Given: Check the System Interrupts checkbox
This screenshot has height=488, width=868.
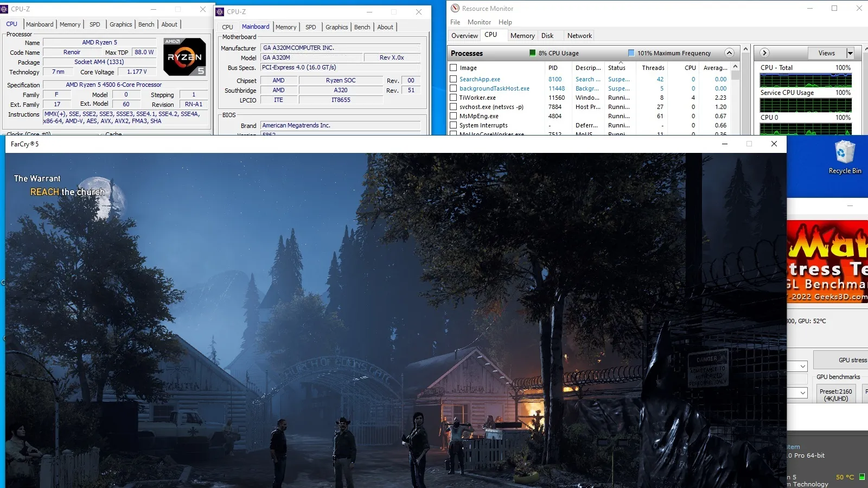Looking at the screenshot, I should [x=454, y=125].
